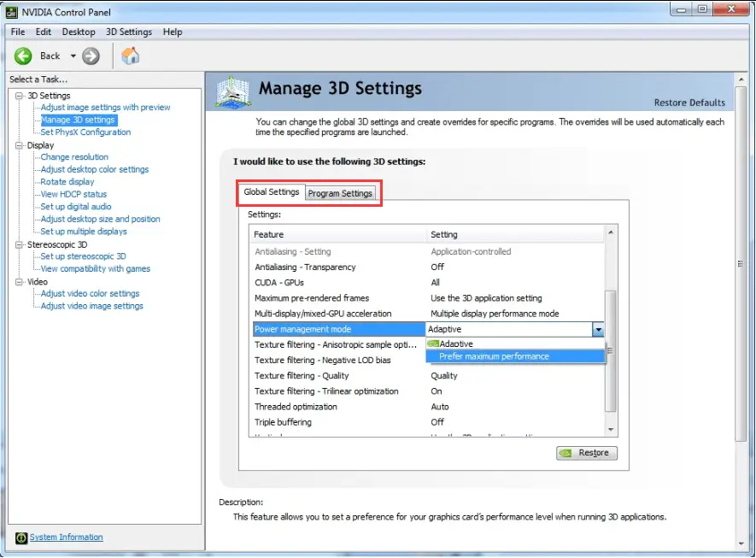The image size is (756, 558).
Task: Open the System Information link
Action: tap(67, 537)
